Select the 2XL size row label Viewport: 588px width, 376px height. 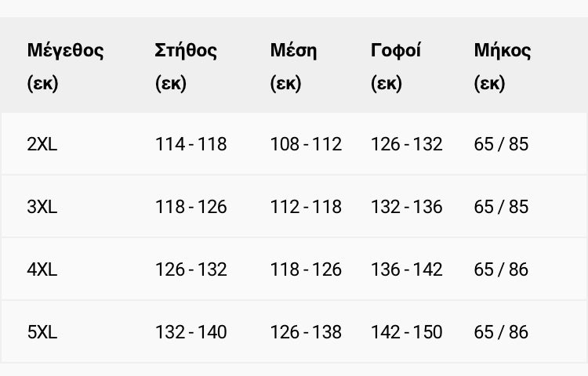click(42, 144)
